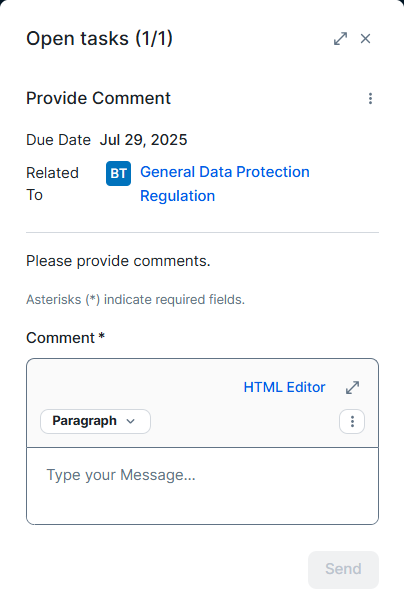The image size is (404, 610).
Task: Click the chevron on the Paragraph selector
Action: (x=131, y=421)
